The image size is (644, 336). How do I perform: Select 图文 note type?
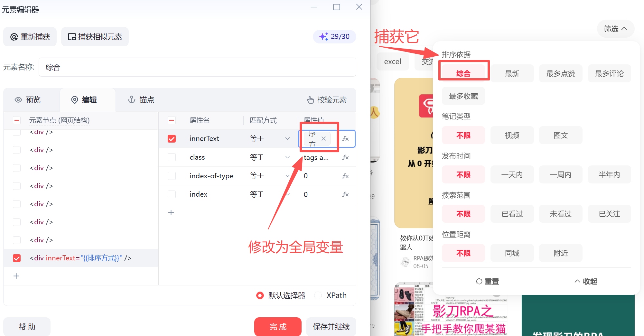(561, 135)
